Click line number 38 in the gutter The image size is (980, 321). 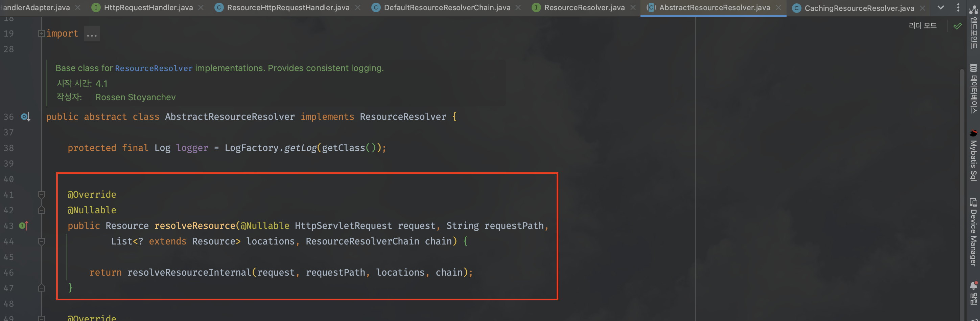pos(9,148)
